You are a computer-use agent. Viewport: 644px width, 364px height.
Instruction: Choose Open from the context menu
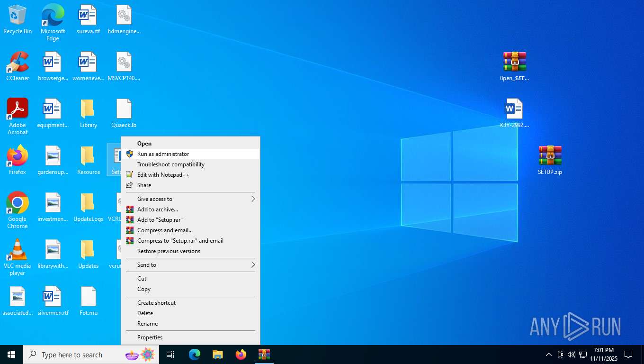pyautogui.click(x=190, y=144)
